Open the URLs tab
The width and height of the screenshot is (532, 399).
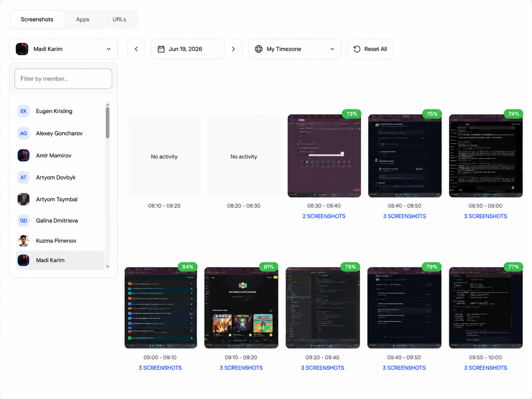click(x=119, y=19)
